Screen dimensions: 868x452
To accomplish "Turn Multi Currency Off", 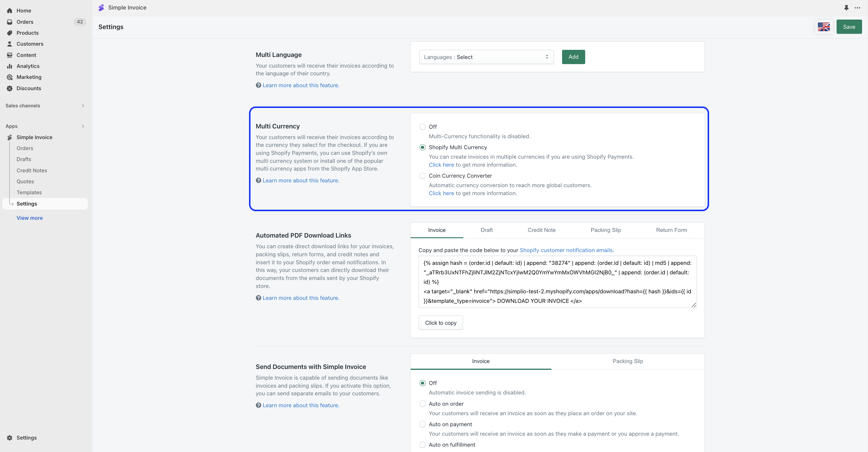I will [422, 127].
